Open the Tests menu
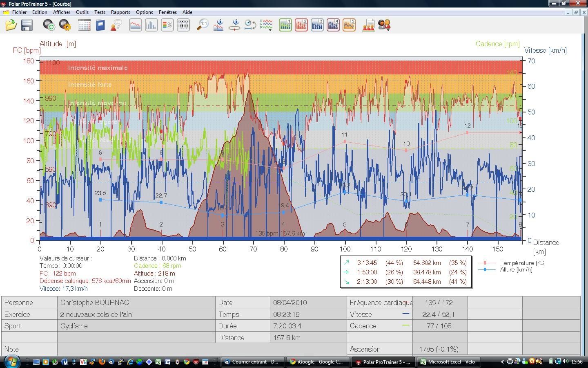The height and width of the screenshot is (368, 588). 100,12
